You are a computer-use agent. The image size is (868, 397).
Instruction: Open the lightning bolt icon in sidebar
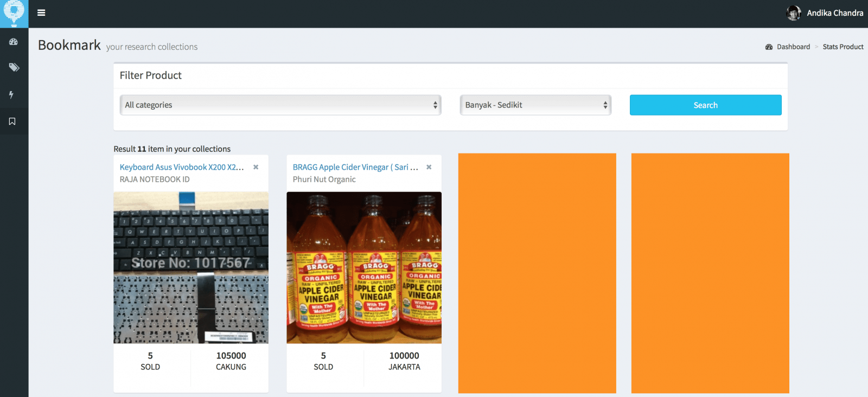[x=11, y=94]
